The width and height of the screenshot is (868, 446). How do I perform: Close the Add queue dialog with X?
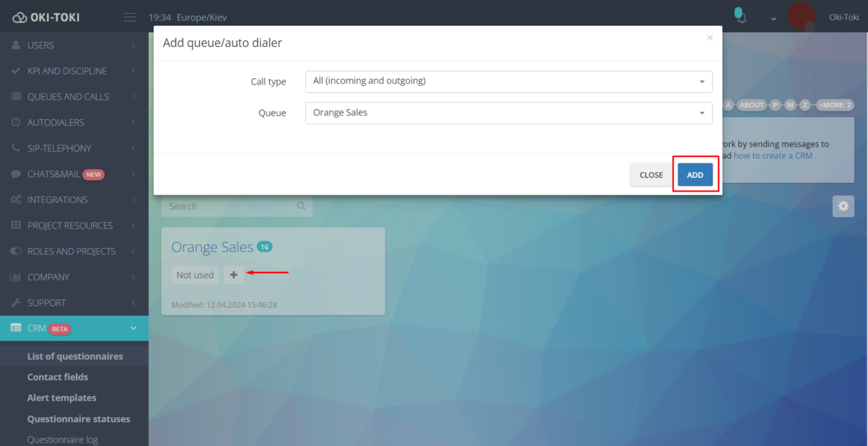point(710,38)
